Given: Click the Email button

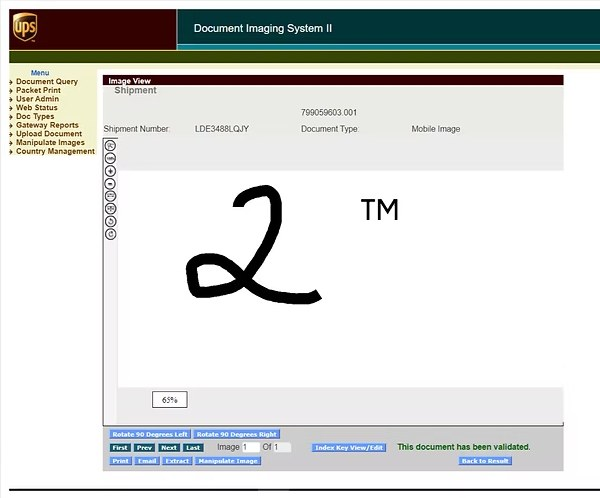Looking at the screenshot, I should tap(147, 461).
